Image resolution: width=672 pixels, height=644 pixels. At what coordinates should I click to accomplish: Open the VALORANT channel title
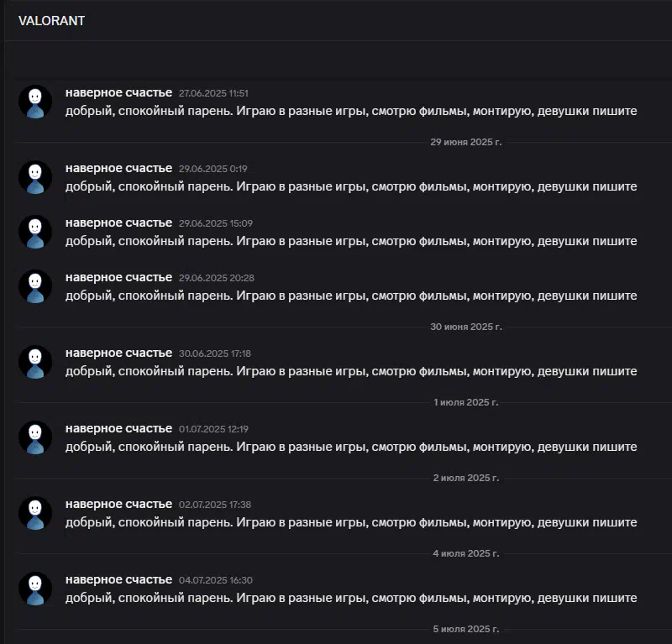51,20
